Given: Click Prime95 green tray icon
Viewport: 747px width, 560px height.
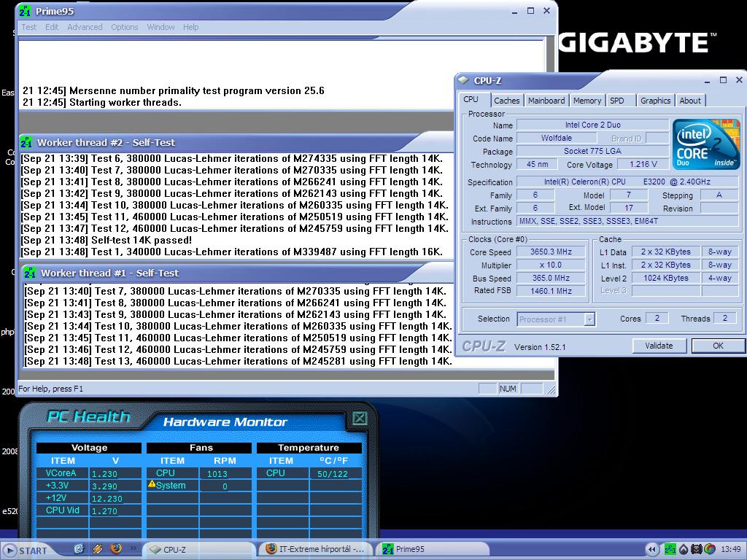Looking at the screenshot, I should click(670, 549).
